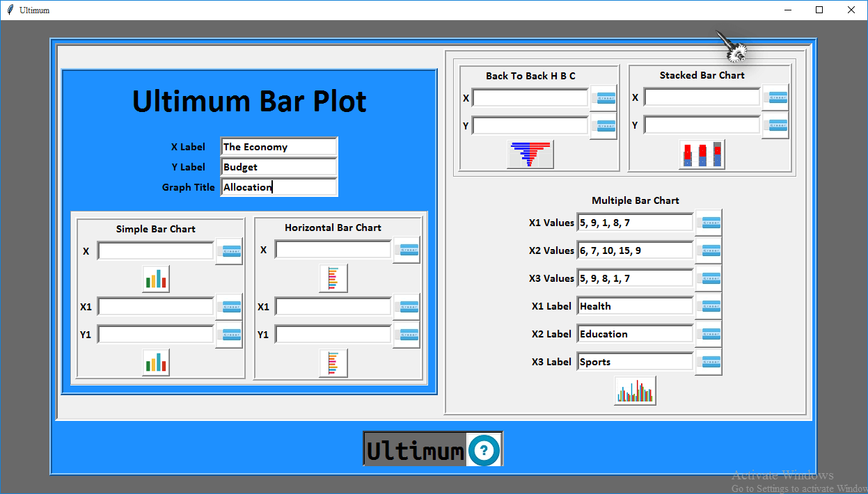Plot the multiple bar chart icon
Viewport: 868px width, 494px height.
tap(636, 391)
